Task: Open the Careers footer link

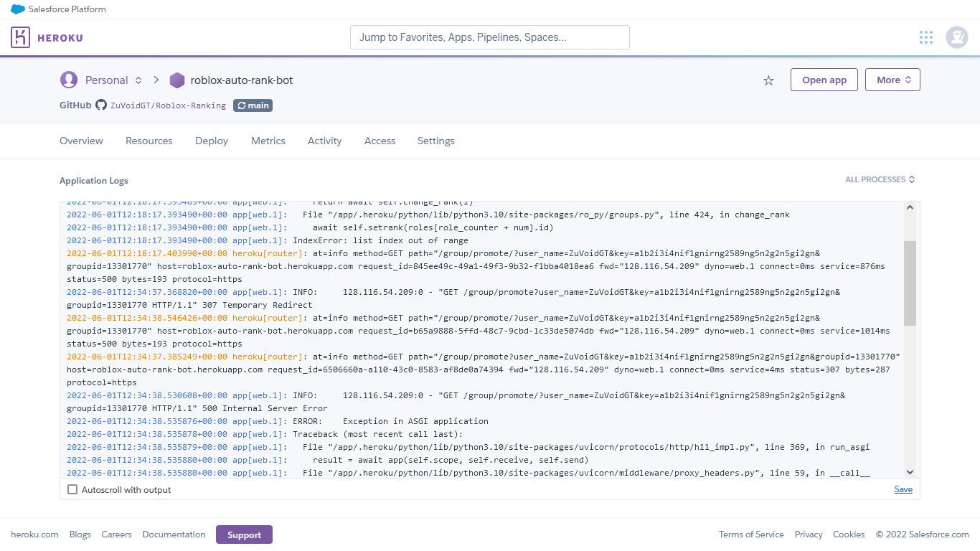Action: (117, 534)
